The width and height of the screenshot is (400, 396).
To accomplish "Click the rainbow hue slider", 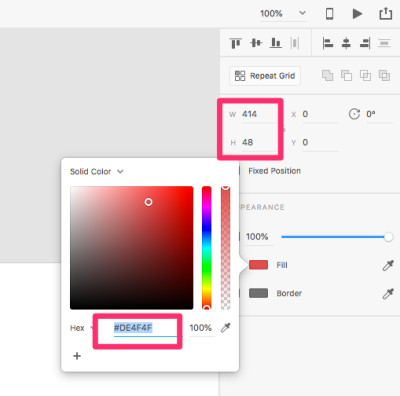I will point(207,248).
